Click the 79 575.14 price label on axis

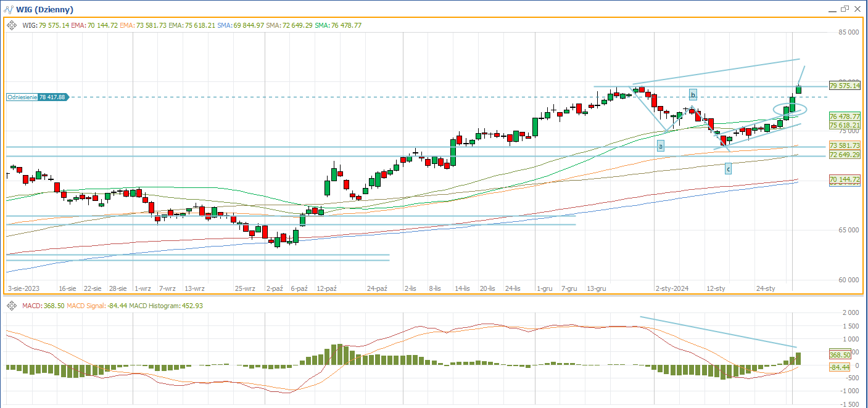pyautogui.click(x=845, y=86)
